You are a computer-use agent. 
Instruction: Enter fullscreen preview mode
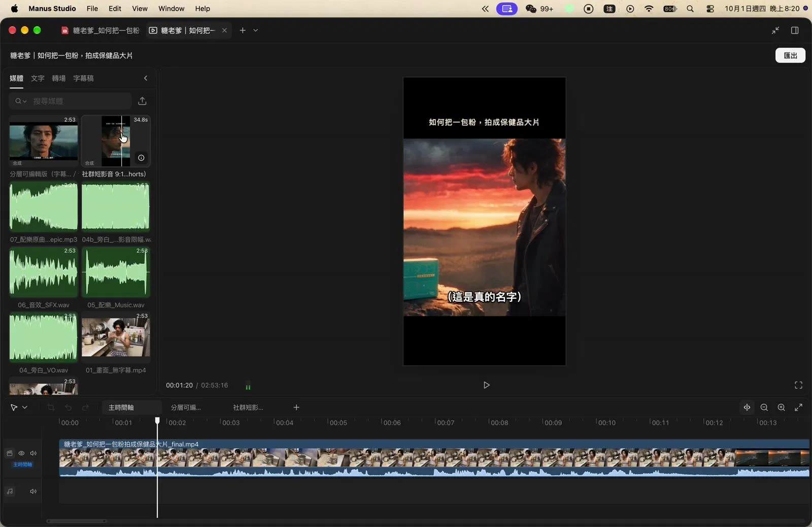click(798, 385)
